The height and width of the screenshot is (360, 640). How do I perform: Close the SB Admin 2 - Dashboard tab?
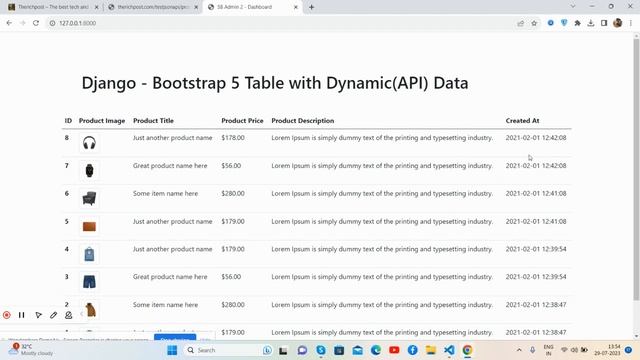(296, 7)
